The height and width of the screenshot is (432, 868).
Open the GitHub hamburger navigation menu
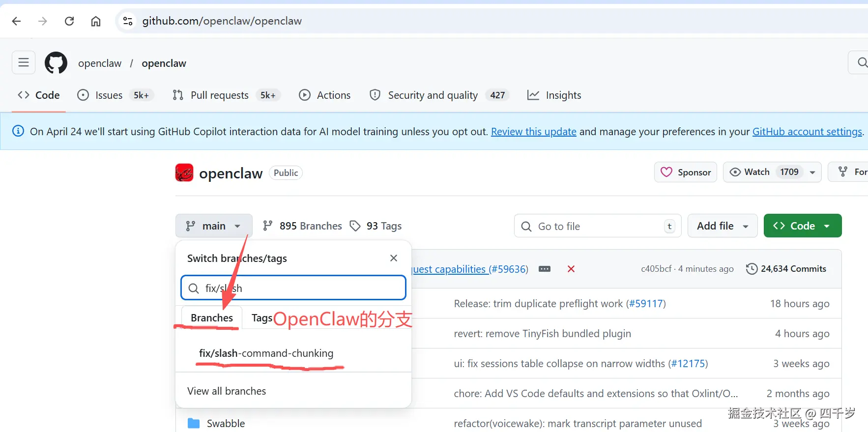24,62
